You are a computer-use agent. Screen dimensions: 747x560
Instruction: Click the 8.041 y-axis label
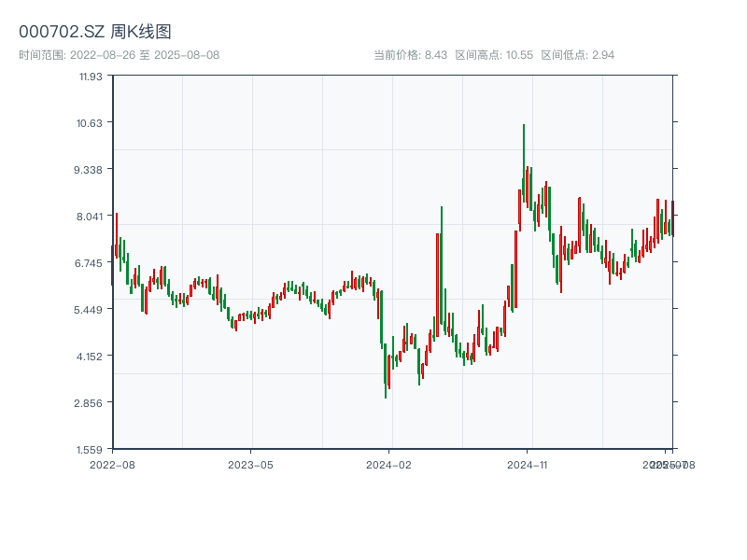click(90, 216)
